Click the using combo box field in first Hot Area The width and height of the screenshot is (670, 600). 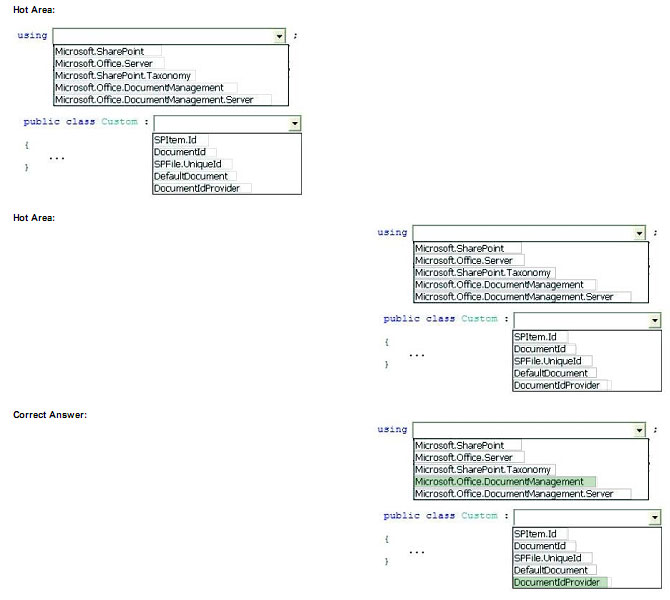coord(169,36)
